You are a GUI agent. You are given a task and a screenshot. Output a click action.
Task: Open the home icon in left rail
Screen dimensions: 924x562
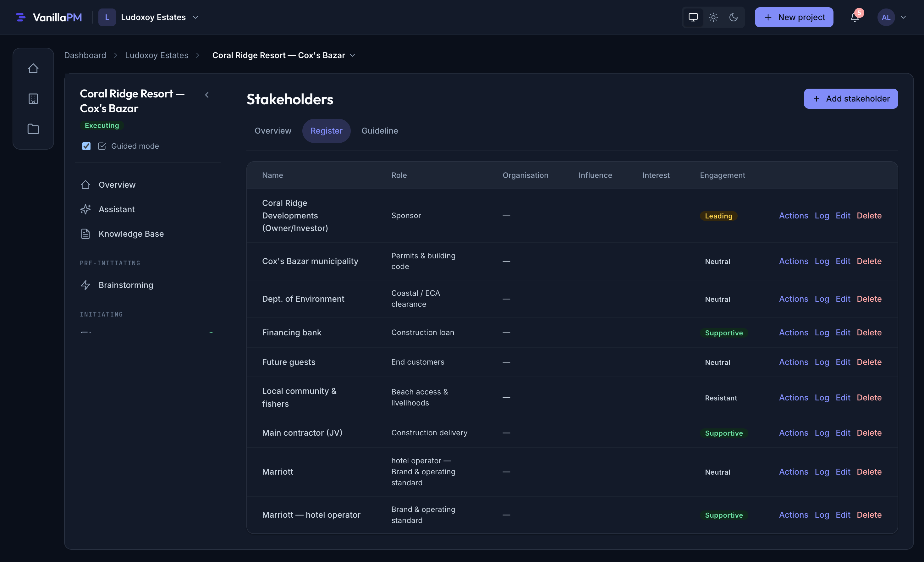point(33,68)
